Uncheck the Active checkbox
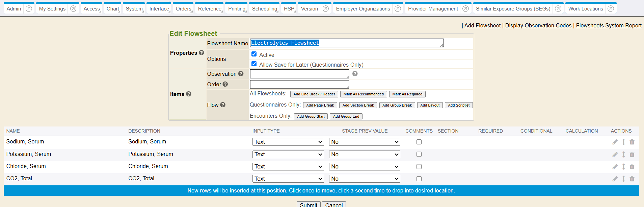This screenshot has width=644, height=207. [254, 54]
